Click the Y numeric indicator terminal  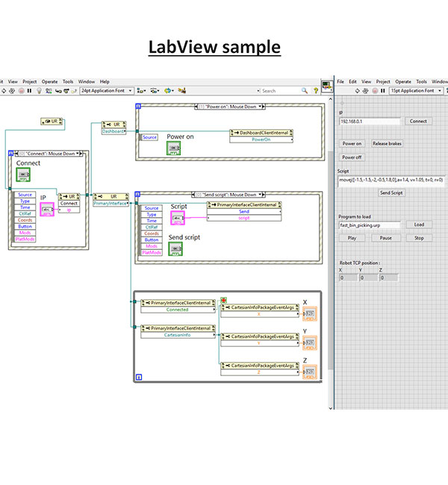point(310,342)
